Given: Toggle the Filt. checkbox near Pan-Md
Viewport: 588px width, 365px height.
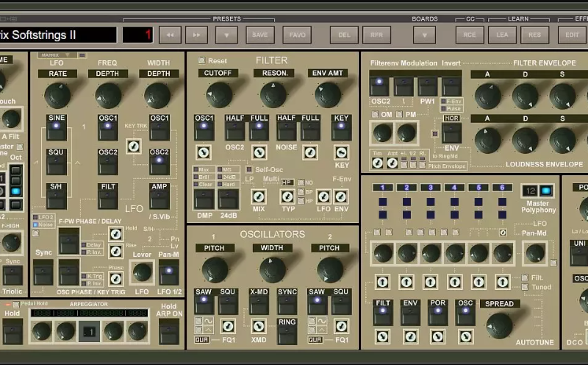Looking at the screenshot, I should pos(525,277).
